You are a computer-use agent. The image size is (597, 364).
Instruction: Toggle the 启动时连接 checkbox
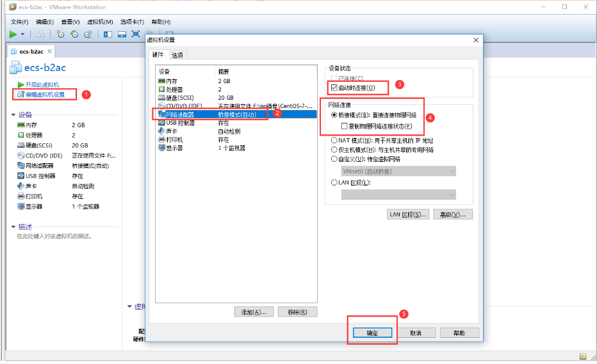(x=334, y=87)
